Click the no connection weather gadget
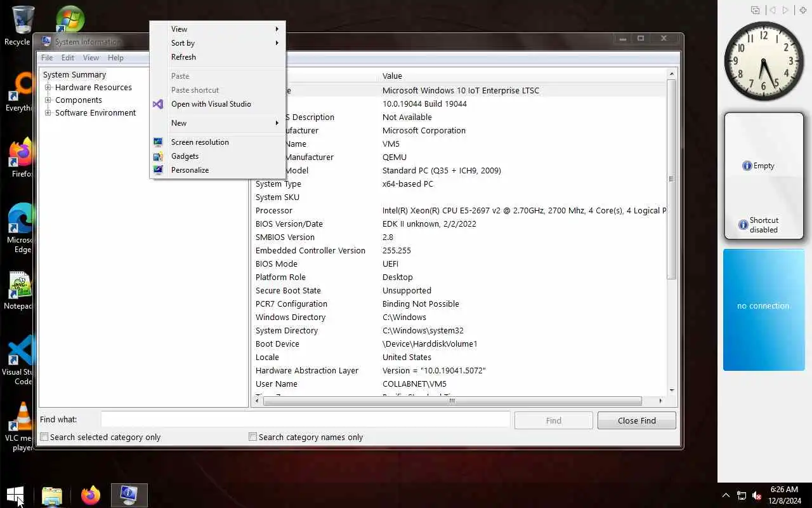 [764, 310]
